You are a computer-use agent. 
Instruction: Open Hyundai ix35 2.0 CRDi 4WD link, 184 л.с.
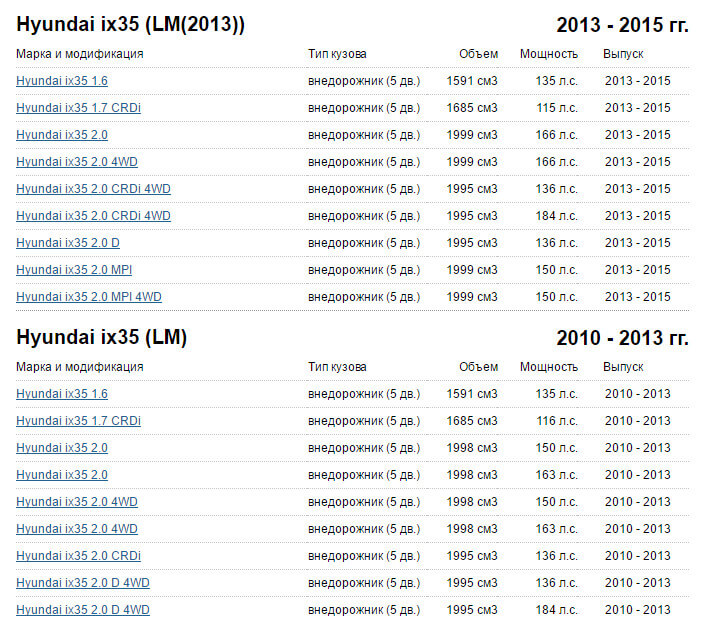[93, 216]
